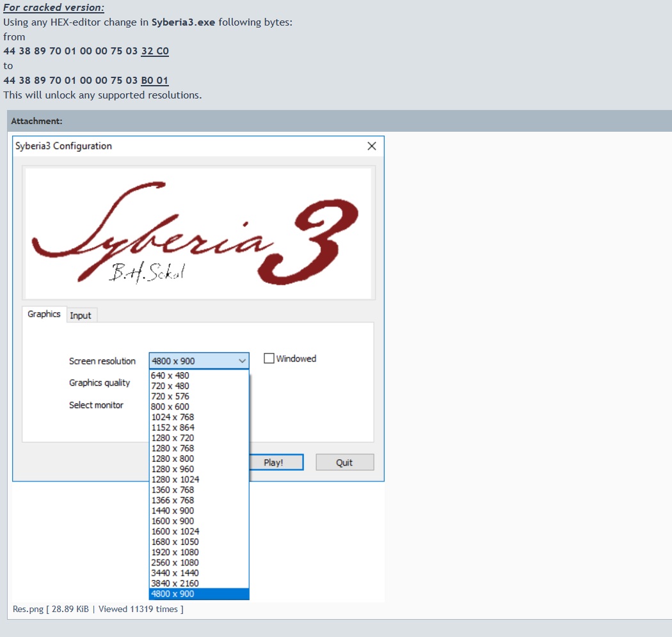
Task: Pick the highlighted 4800 x 900 list entry
Action: 199,594
